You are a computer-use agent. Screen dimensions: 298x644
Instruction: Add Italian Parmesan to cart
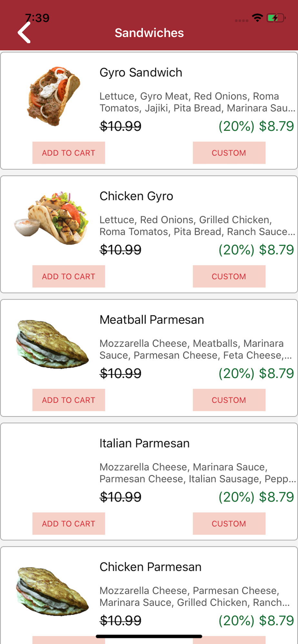[x=69, y=524]
